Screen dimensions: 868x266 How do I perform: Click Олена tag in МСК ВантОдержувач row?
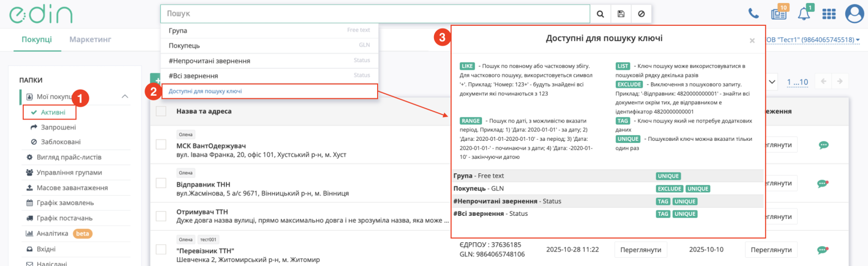[x=185, y=135]
